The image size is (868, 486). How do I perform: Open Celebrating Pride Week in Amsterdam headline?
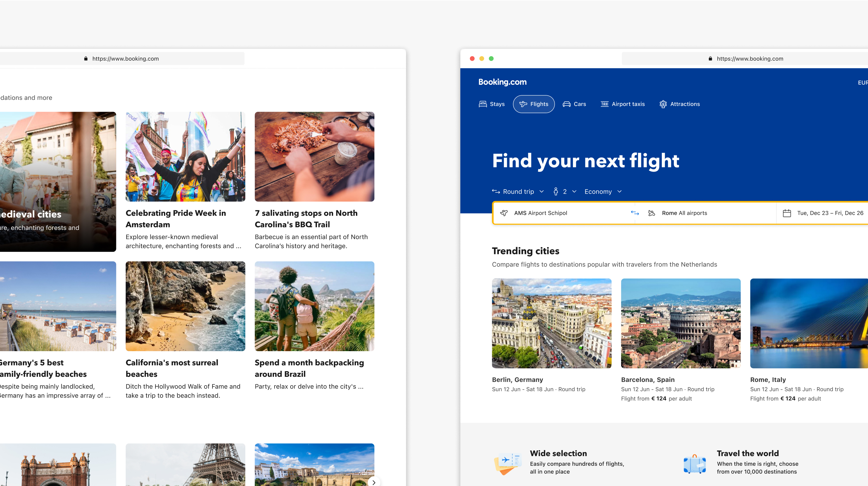tap(175, 218)
